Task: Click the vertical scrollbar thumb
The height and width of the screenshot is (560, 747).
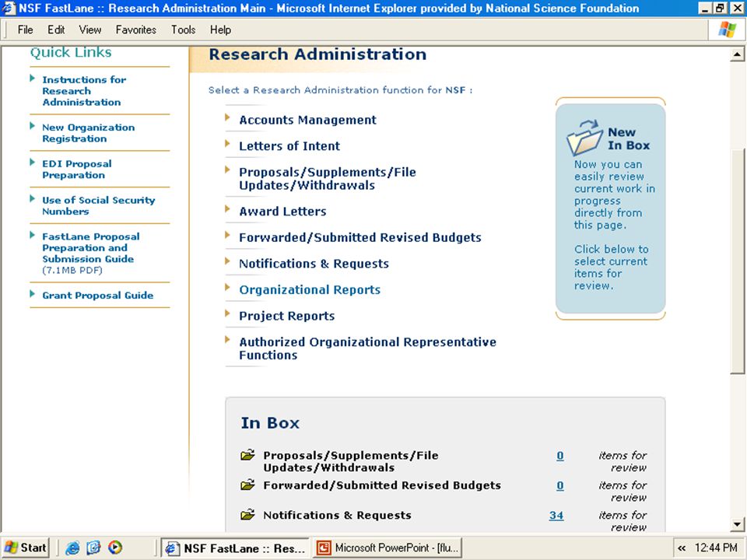Action: pyautogui.click(x=737, y=261)
